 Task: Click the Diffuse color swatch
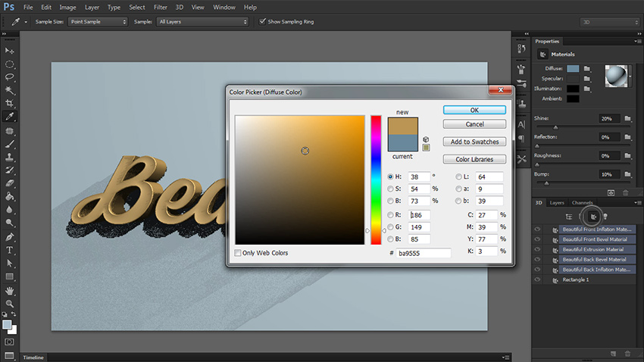click(573, 68)
